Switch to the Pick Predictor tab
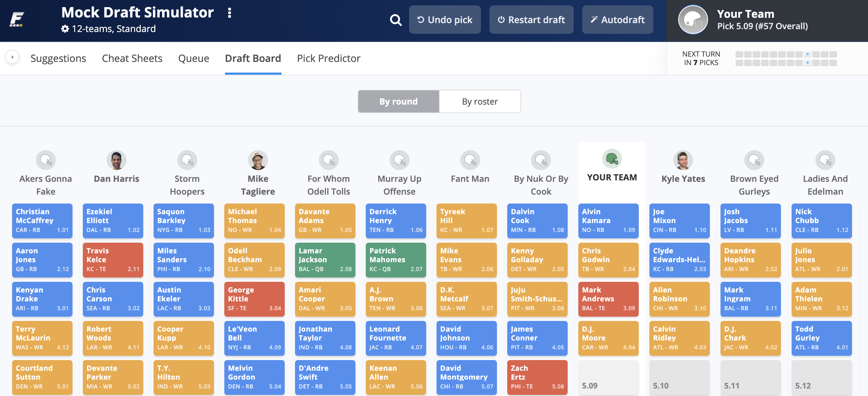This screenshot has height=396, width=868. [x=328, y=58]
